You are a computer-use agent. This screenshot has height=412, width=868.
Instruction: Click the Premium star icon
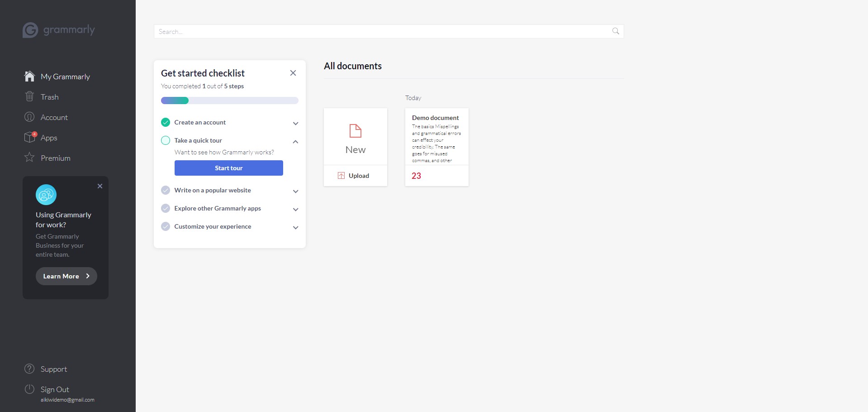click(29, 158)
